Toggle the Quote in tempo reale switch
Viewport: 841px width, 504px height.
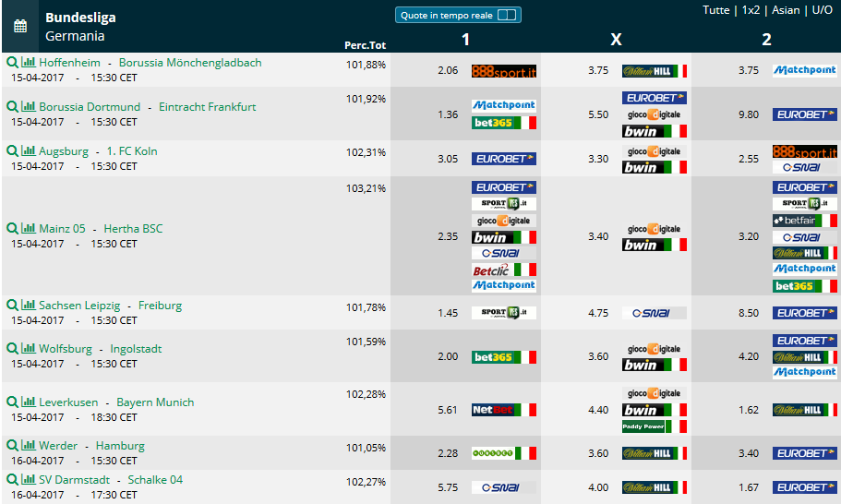coord(506,15)
